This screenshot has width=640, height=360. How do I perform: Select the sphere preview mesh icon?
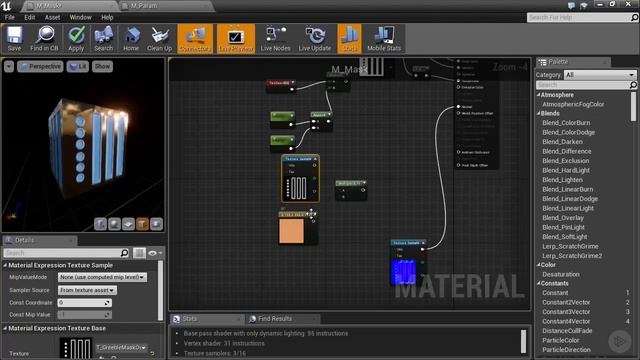click(114, 224)
